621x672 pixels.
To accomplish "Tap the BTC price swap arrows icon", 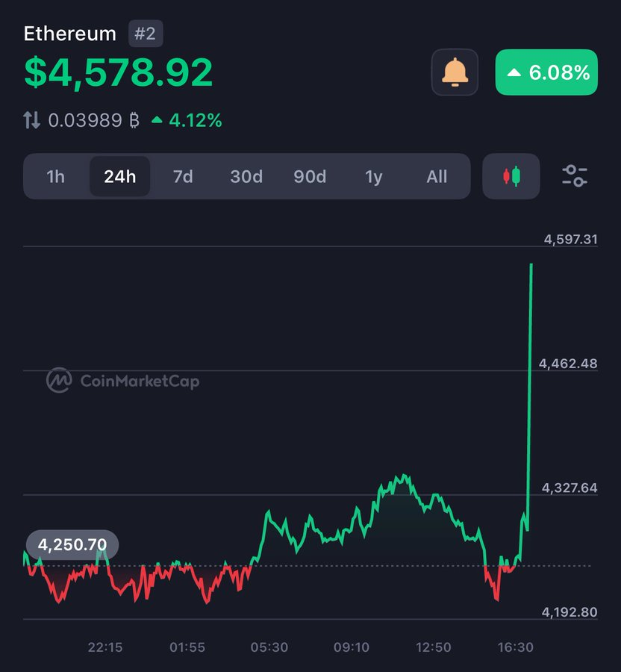I will pyautogui.click(x=31, y=120).
